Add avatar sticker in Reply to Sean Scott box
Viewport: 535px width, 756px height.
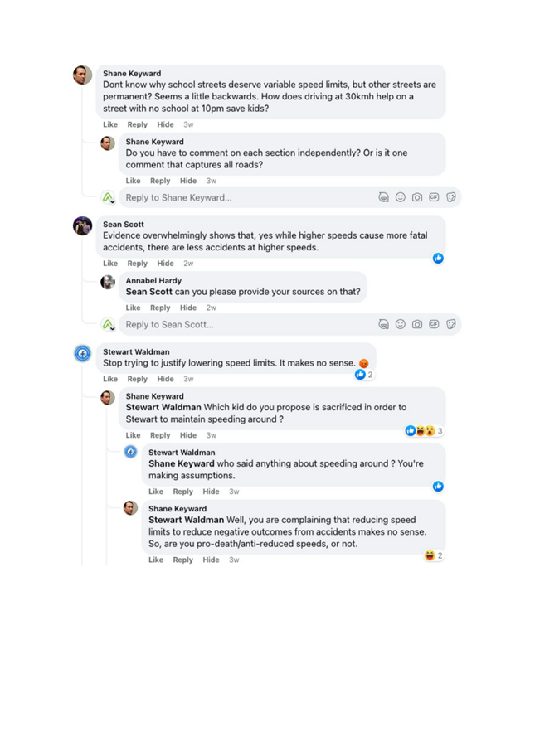tap(383, 324)
